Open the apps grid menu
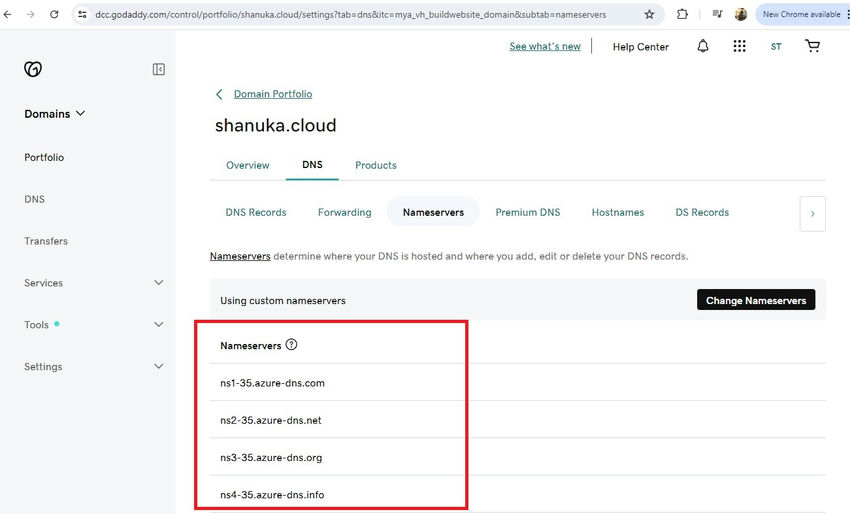 click(739, 46)
